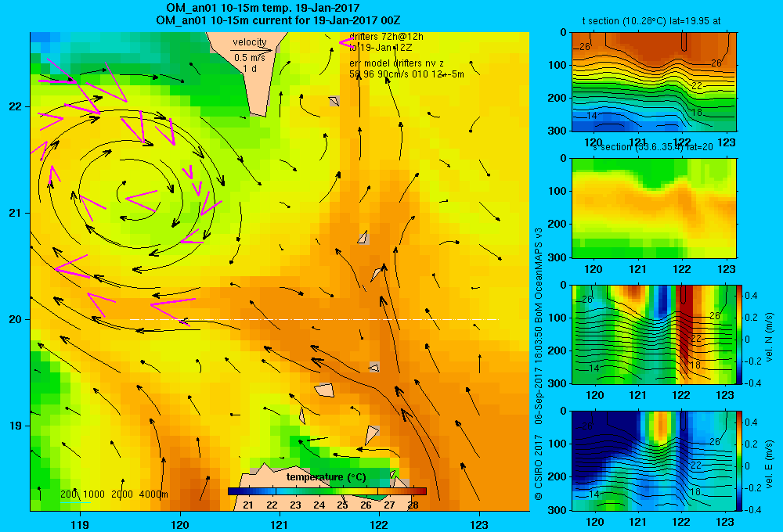
Task: Click the velocity scale arrow under 'velocity'
Action: tap(251, 50)
